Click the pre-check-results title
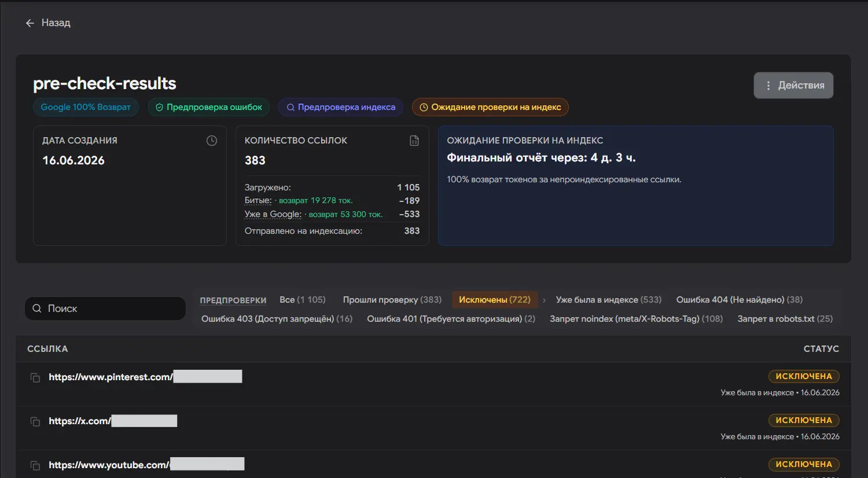868x478 pixels. click(105, 83)
